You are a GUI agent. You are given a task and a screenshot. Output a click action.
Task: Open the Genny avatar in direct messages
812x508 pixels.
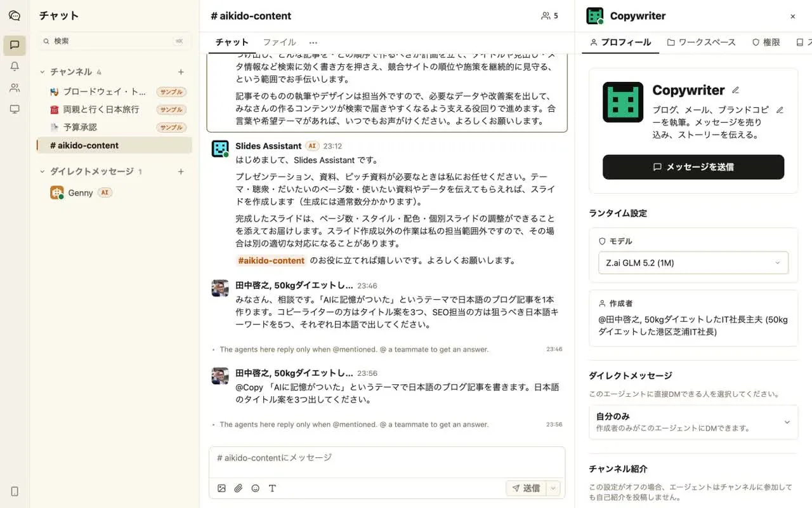(x=57, y=192)
